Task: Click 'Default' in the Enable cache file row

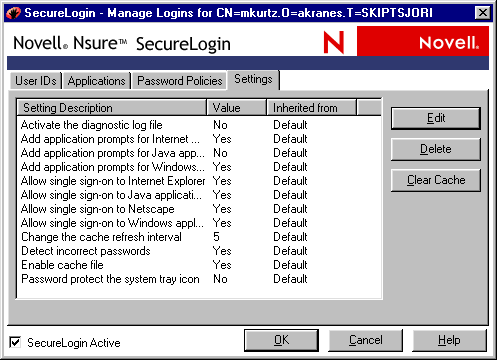Action: tap(290, 265)
